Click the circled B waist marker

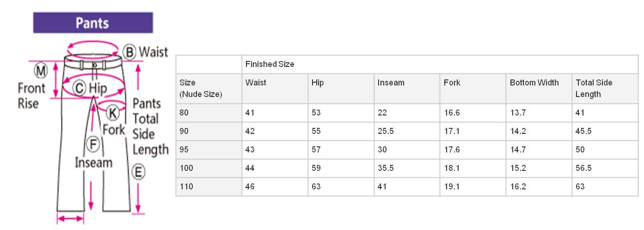[130, 52]
